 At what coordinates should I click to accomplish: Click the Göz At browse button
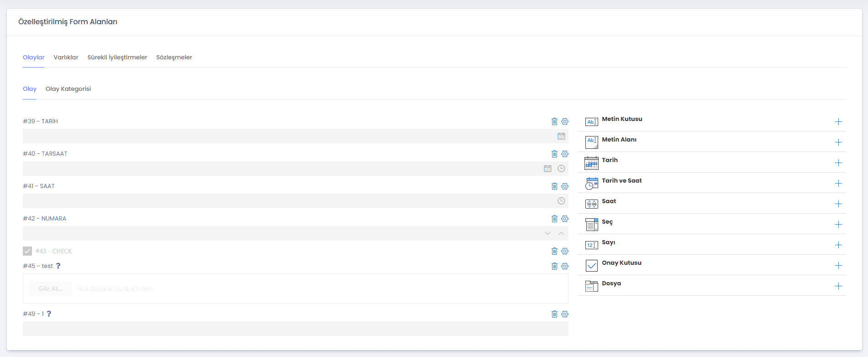[50, 289]
